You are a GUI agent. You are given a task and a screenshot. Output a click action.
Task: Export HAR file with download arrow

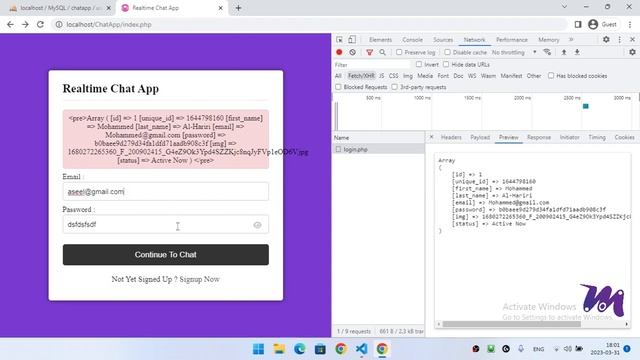[x=577, y=52]
